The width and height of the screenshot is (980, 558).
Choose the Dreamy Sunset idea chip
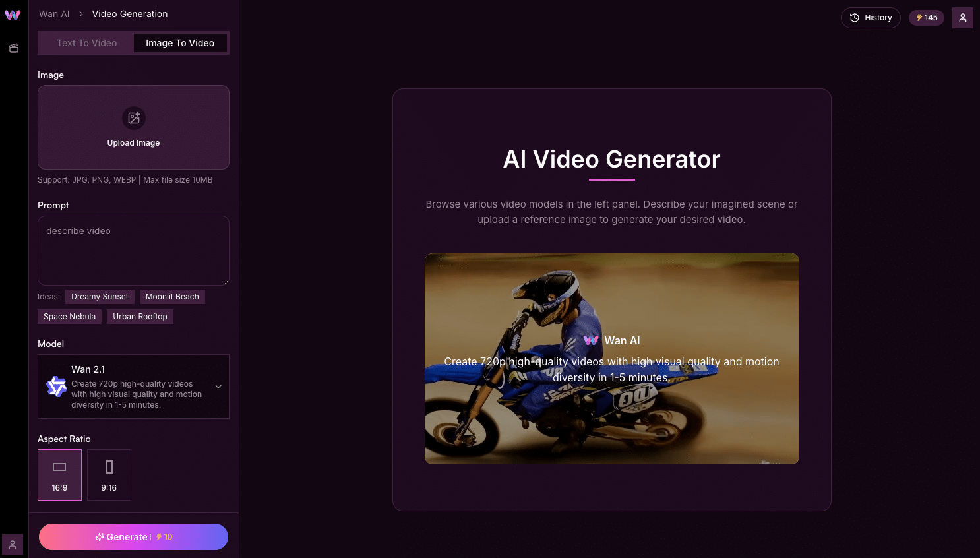(x=100, y=297)
